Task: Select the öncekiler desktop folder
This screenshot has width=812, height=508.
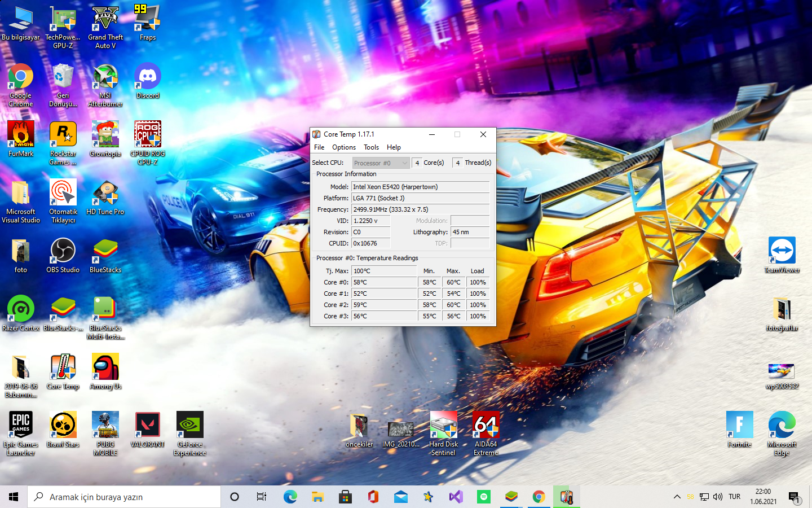Action: coord(359,430)
